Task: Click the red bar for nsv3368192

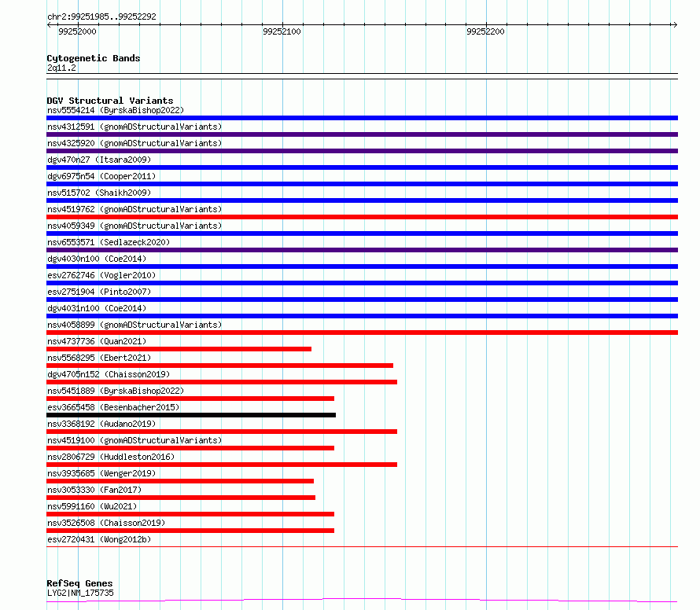Action: [x=222, y=432]
